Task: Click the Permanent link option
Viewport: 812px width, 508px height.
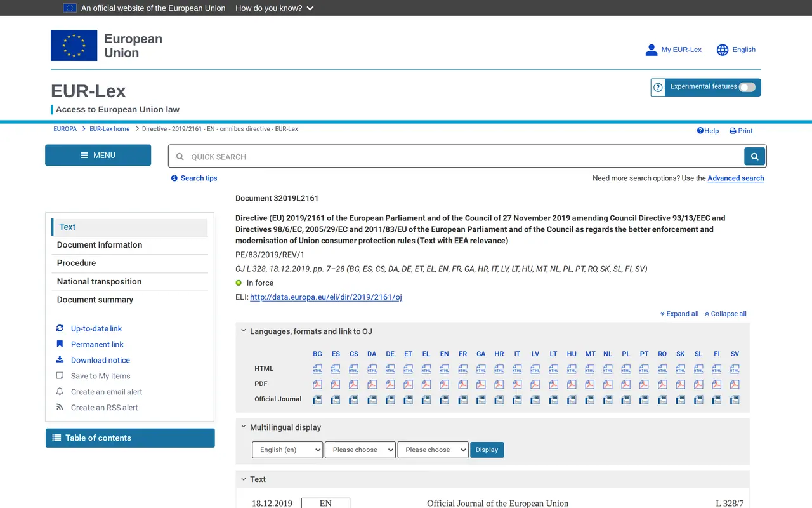Action: [x=97, y=344]
